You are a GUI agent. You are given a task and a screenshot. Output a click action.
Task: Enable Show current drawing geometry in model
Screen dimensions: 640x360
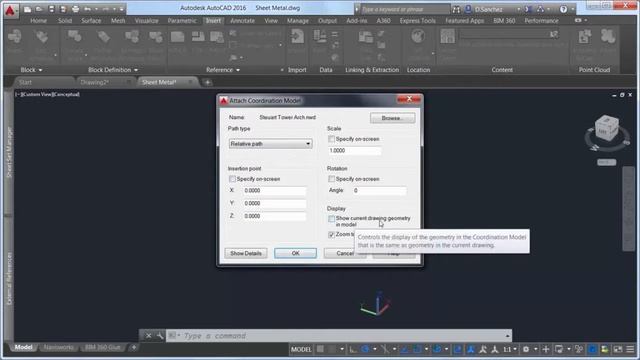pos(331,219)
